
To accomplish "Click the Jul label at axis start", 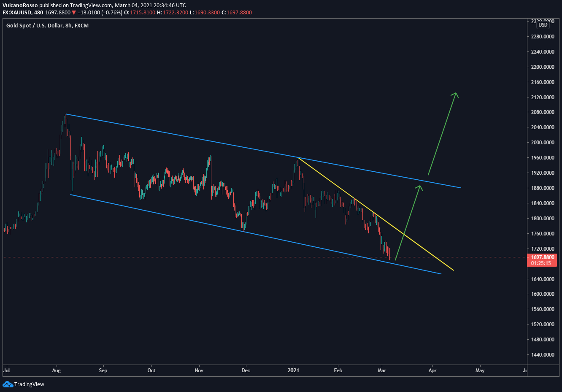I will pyautogui.click(x=6, y=370).
